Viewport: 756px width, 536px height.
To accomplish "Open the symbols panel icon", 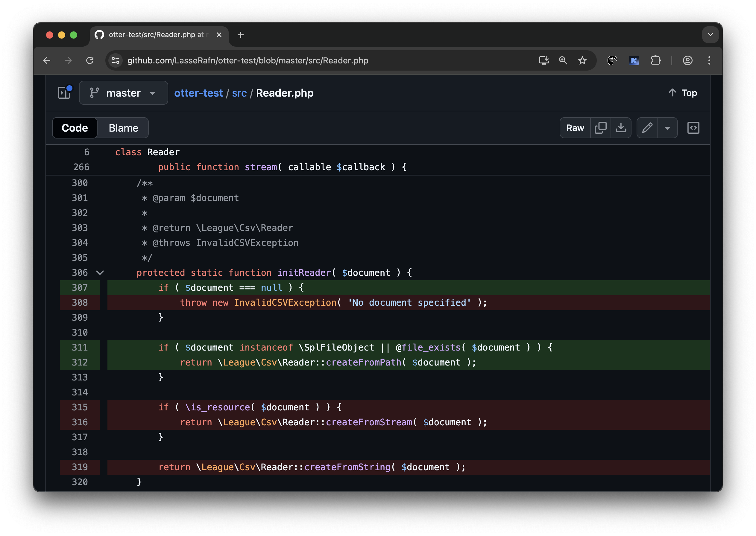I will click(x=693, y=128).
